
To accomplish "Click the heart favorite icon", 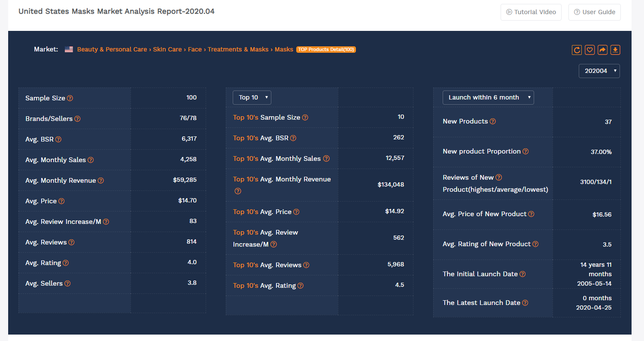I will (590, 50).
